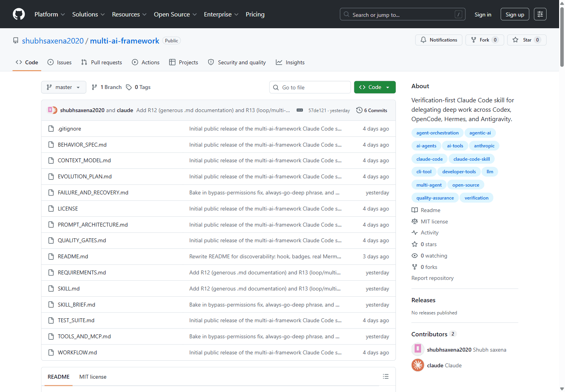This screenshot has height=392, width=565.
Task: Click the bell Notifications button
Action: coord(439,40)
